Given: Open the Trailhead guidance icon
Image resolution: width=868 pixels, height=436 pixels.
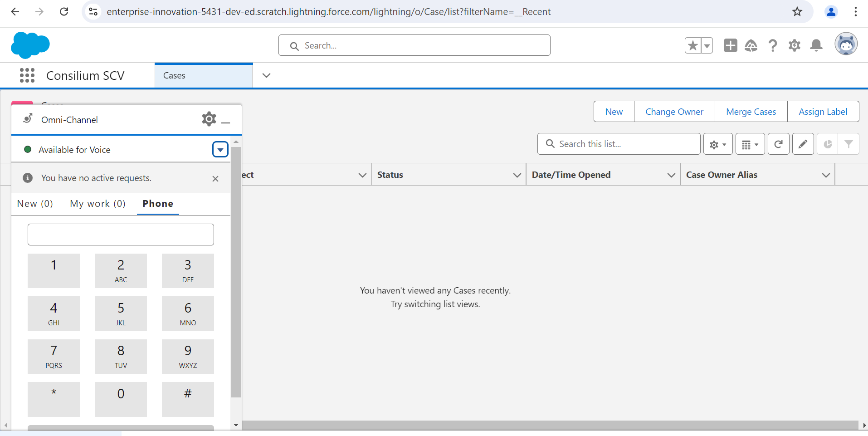Looking at the screenshot, I should [751, 45].
